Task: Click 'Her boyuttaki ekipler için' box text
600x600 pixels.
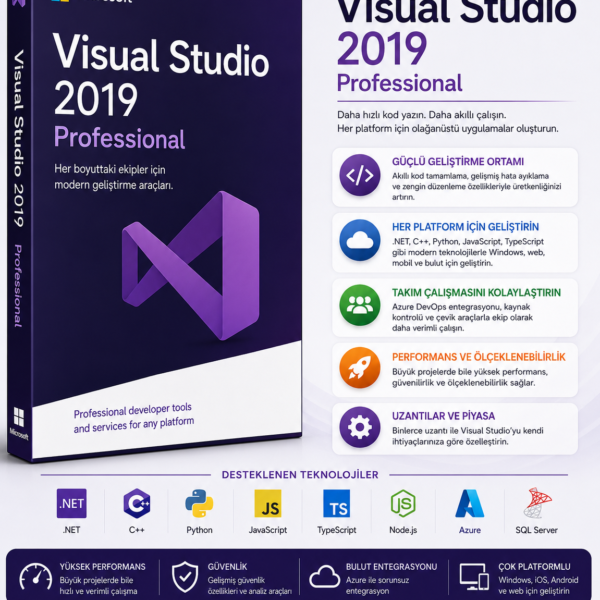Action: [110, 169]
